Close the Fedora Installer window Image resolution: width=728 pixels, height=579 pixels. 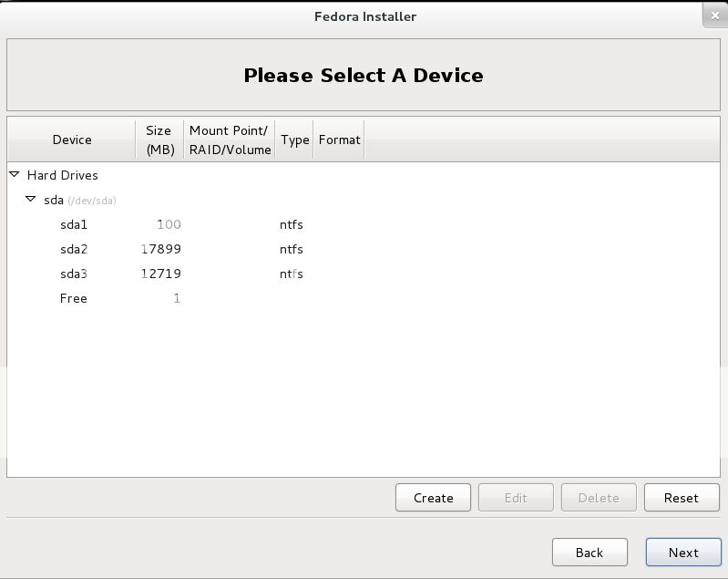(x=715, y=16)
